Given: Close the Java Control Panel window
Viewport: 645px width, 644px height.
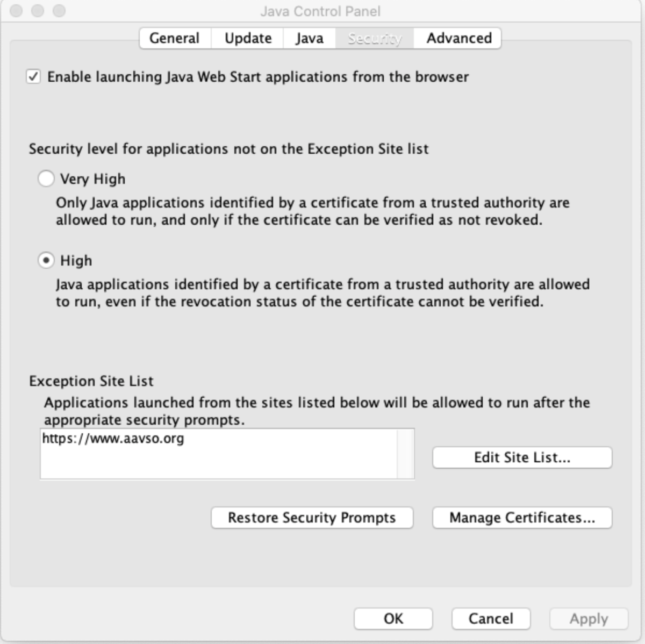Looking at the screenshot, I should [x=17, y=11].
